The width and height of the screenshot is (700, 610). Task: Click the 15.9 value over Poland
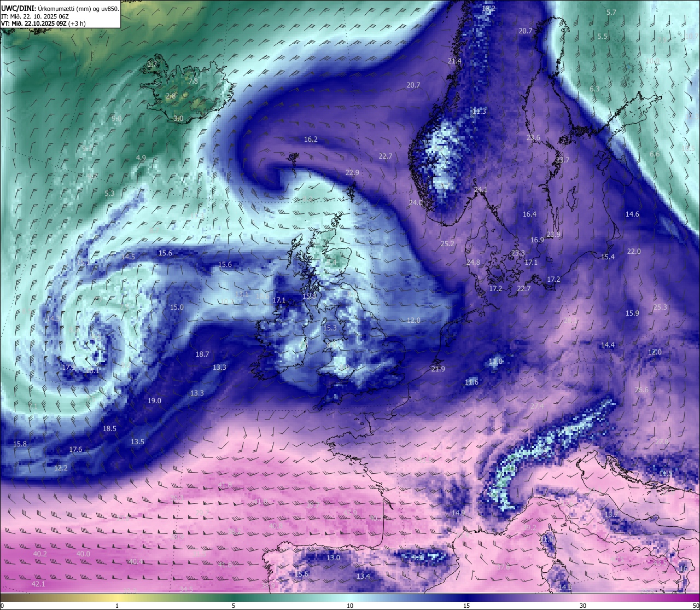click(632, 313)
